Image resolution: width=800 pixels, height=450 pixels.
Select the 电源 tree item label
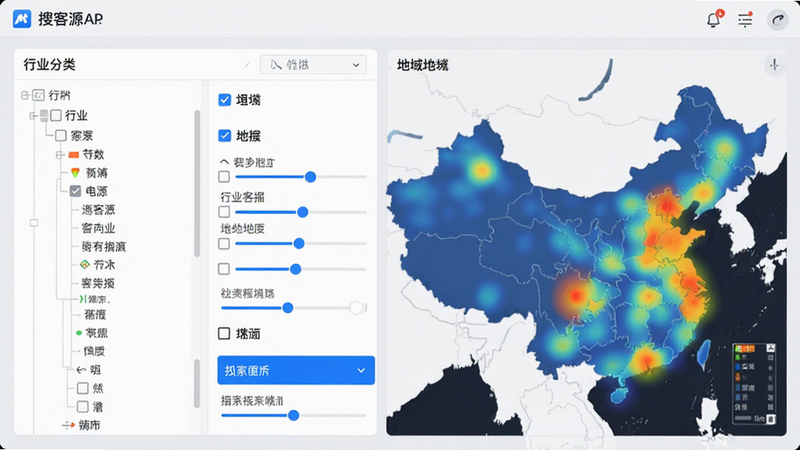96,191
